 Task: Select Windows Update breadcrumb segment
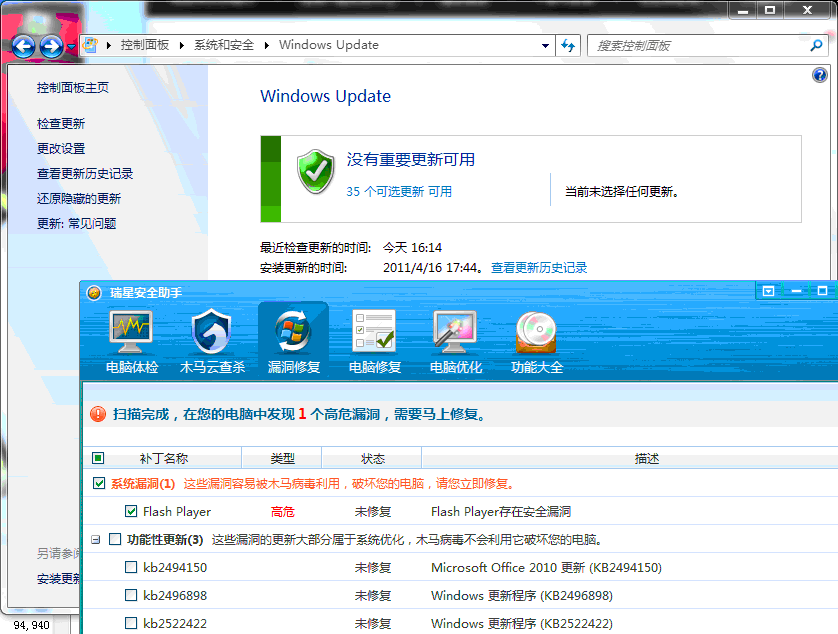[x=329, y=45]
